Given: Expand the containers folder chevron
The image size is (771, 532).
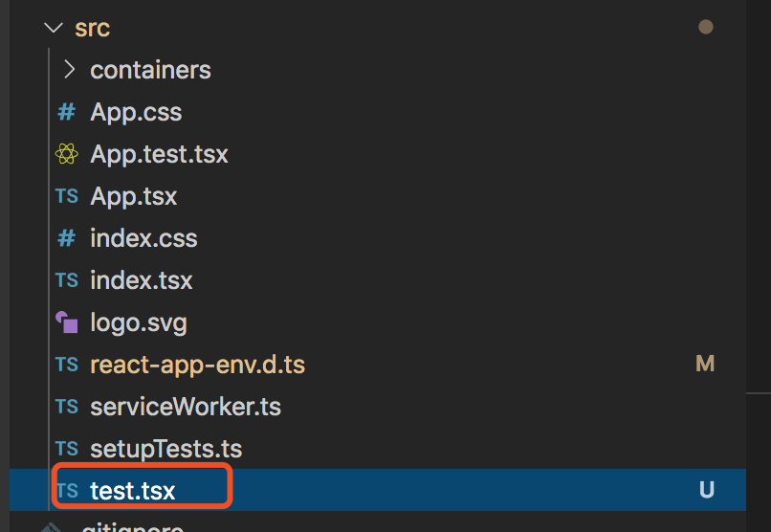Looking at the screenshot, I should (x=68, y=70).
